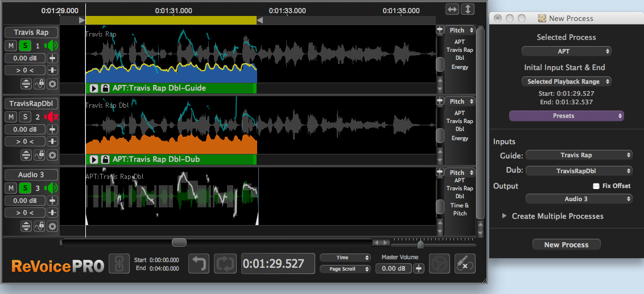Open the purple Presets menu
The width and height of the screenshot is (644, 294).
566,116
